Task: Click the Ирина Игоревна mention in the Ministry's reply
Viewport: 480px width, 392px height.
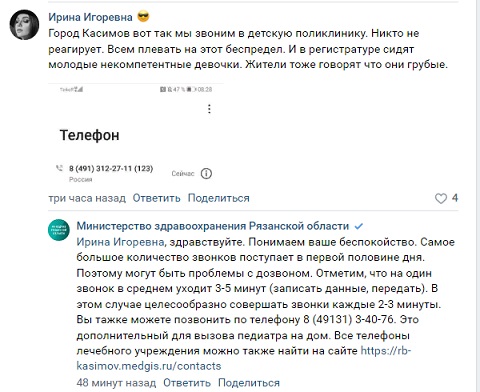Action: tap(120, 242)
